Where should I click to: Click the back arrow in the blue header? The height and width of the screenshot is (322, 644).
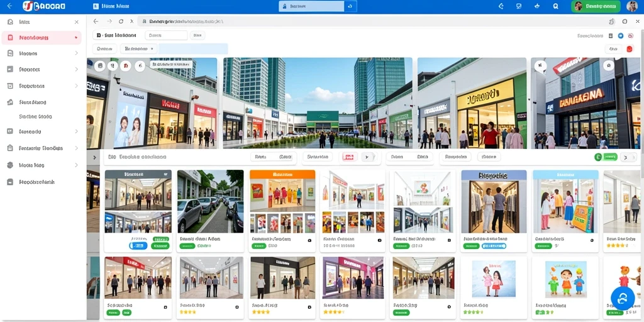[x=9, y=6]
